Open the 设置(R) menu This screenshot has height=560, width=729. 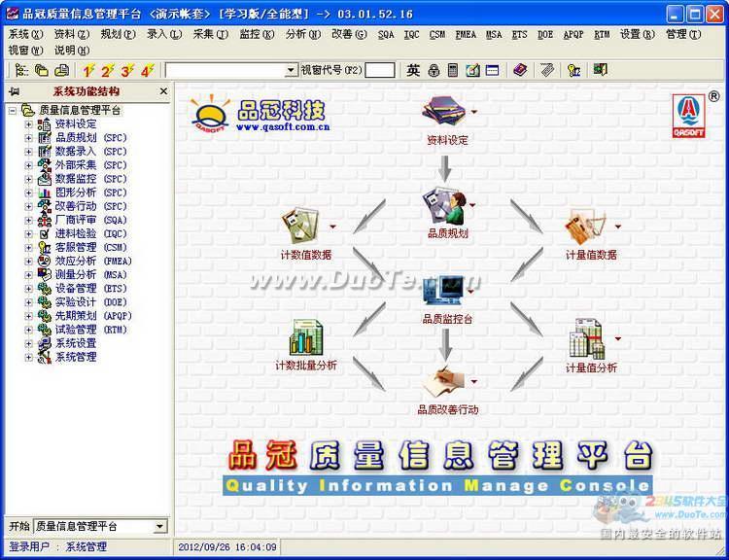(x=637, y=34)
